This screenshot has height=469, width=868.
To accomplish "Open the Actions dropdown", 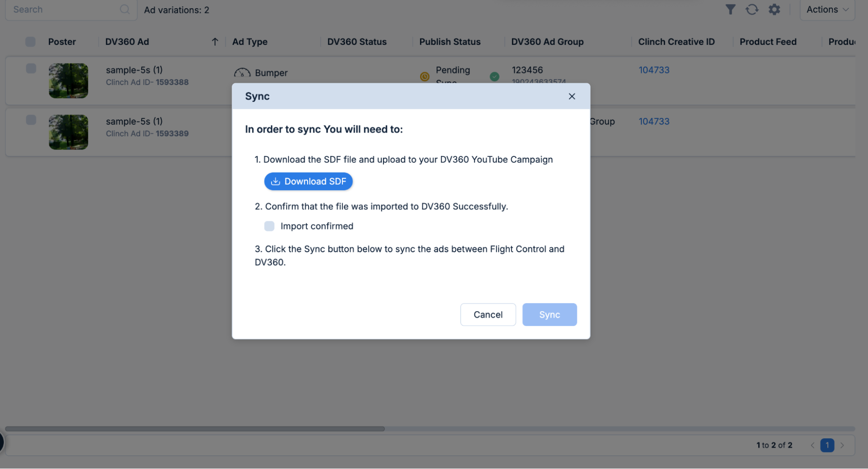I will [827, 10].
